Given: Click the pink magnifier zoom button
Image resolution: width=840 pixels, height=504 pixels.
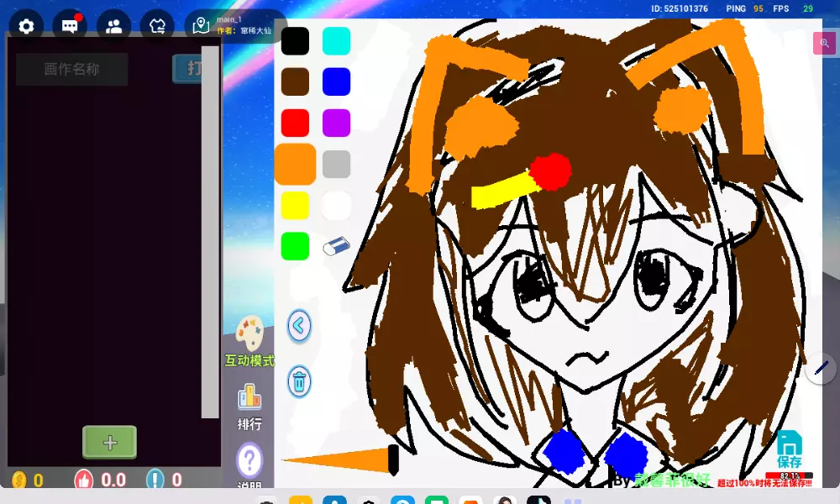Looking at the screenshot, I should pos(824,44).
